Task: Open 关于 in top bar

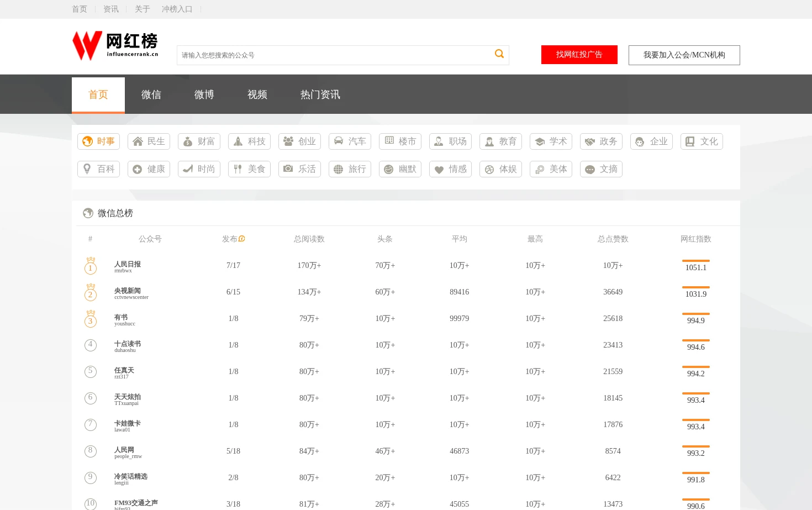Action: pos(143,9)
